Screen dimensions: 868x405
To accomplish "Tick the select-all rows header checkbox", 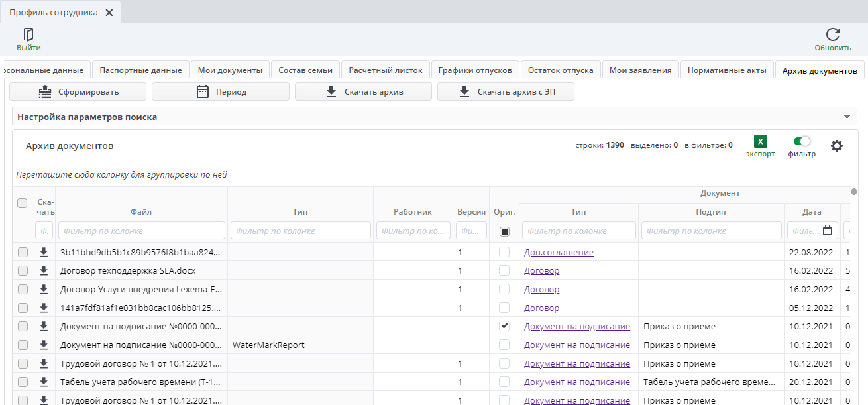I will tap(23, 203).
